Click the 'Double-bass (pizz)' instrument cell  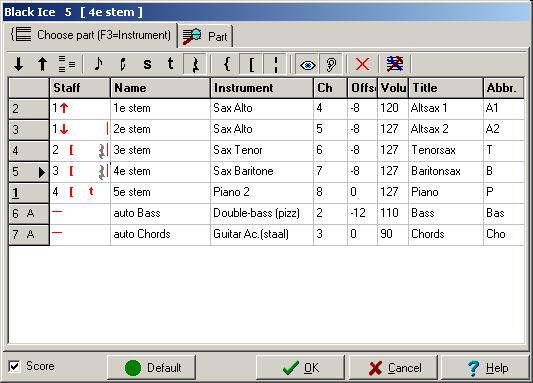[262, 213]
